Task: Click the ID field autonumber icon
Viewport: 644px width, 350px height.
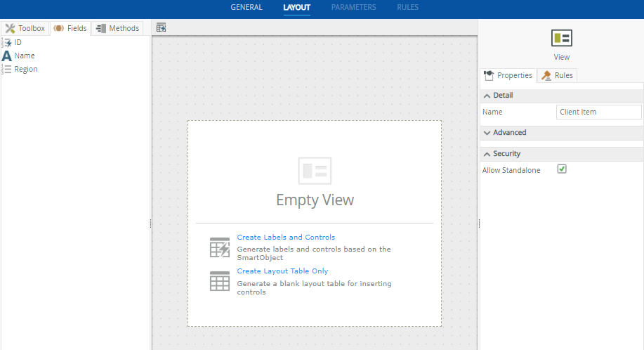Action: (7, 43)
